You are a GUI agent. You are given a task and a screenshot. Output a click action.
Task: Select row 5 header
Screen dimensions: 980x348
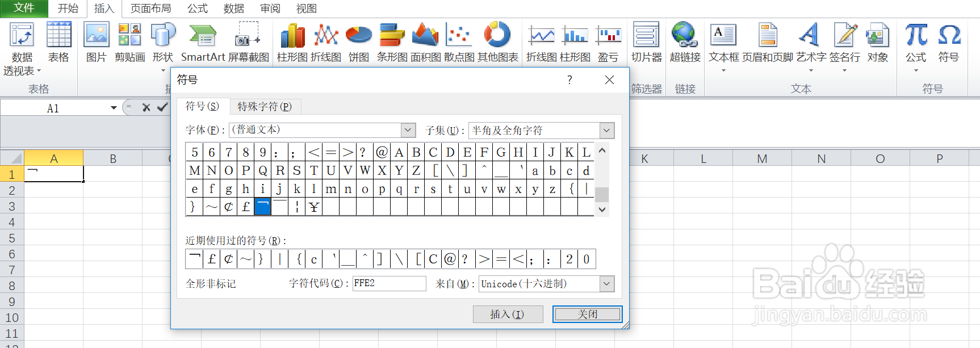(x=12, y=238)
